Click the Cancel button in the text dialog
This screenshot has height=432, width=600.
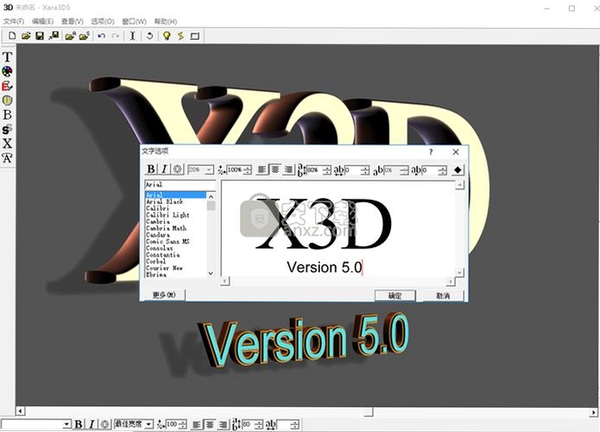pyautogui.click(x=443, y=295)
